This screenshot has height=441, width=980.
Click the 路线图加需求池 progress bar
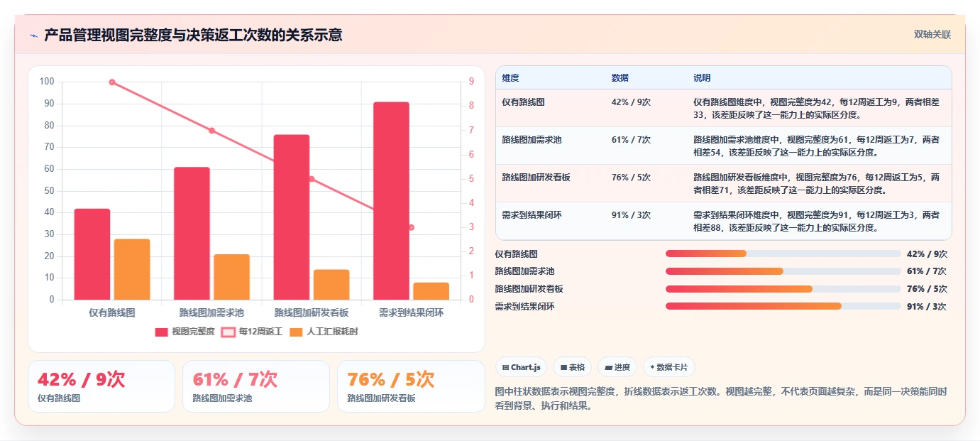(x=783, y=271)
